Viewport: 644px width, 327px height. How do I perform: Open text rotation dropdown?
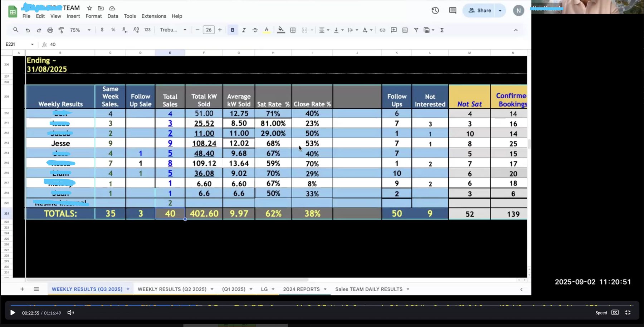[x=367, y=30]
